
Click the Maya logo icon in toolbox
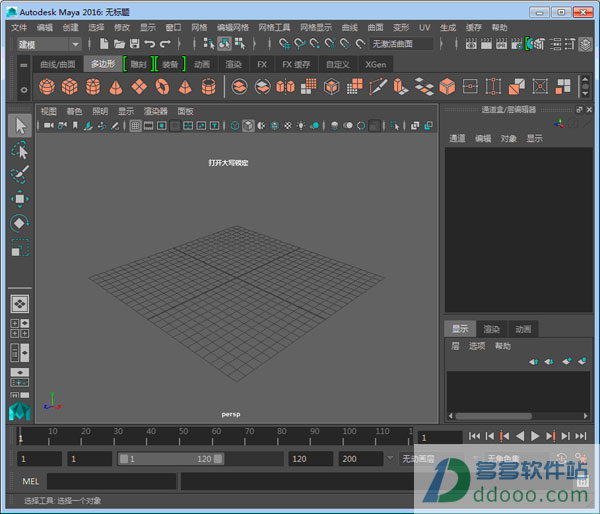click(x=20, y=411)
